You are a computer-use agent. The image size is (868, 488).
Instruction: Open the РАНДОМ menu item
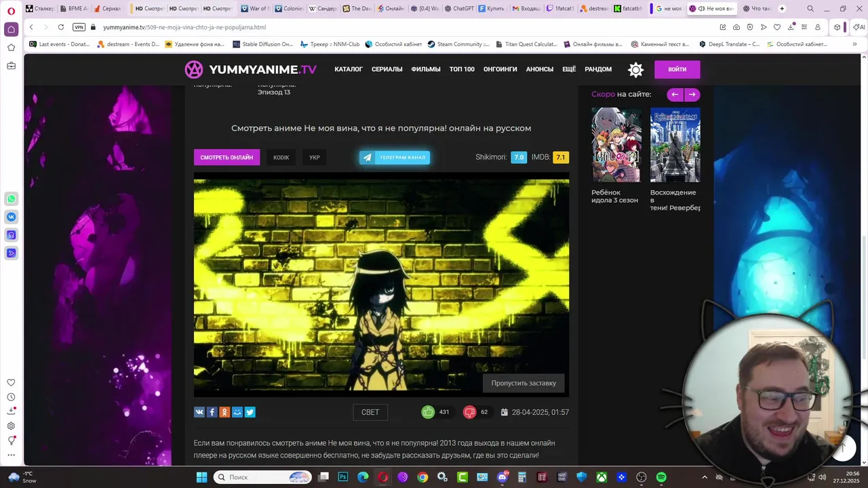(x=598, y=69)
